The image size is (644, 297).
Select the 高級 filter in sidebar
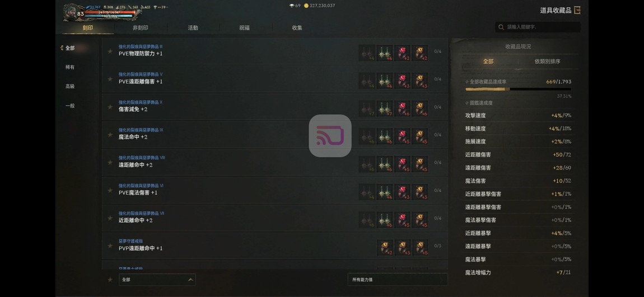(x=70, y=87)
